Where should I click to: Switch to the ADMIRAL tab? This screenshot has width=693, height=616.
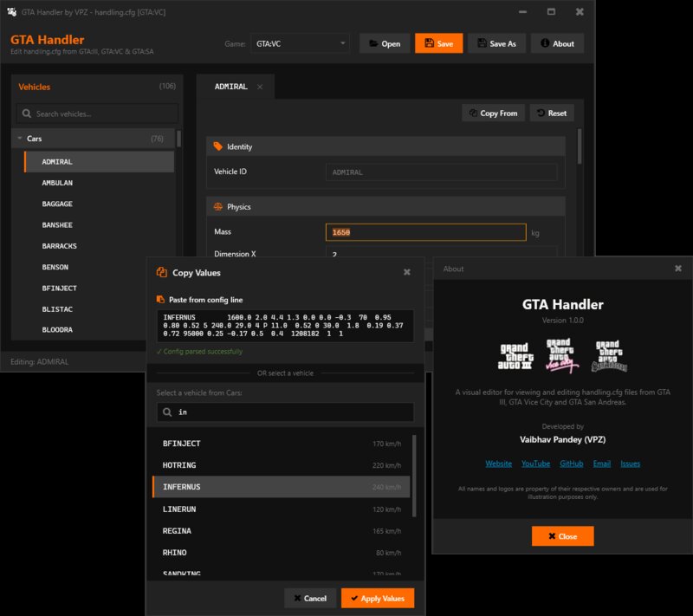point(230,87)
